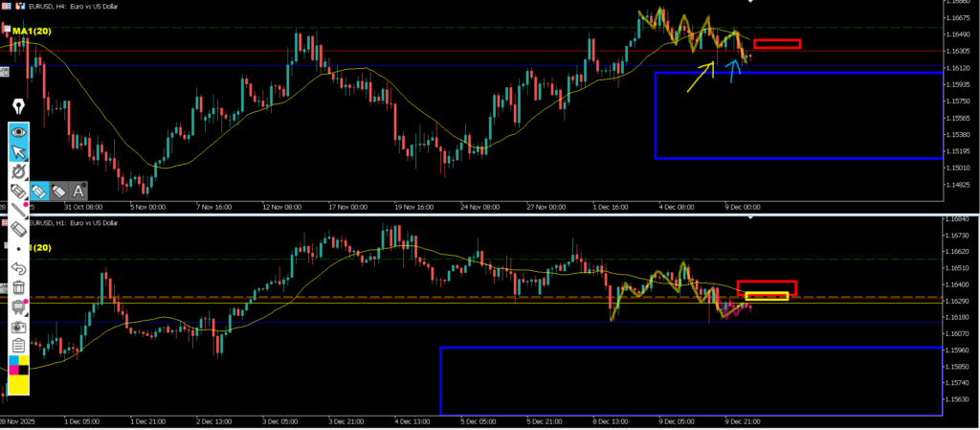Click the chart shift triangle atop H4 chart
The height and width of the screenshot is (430, 980).
(x=750, y=2)
